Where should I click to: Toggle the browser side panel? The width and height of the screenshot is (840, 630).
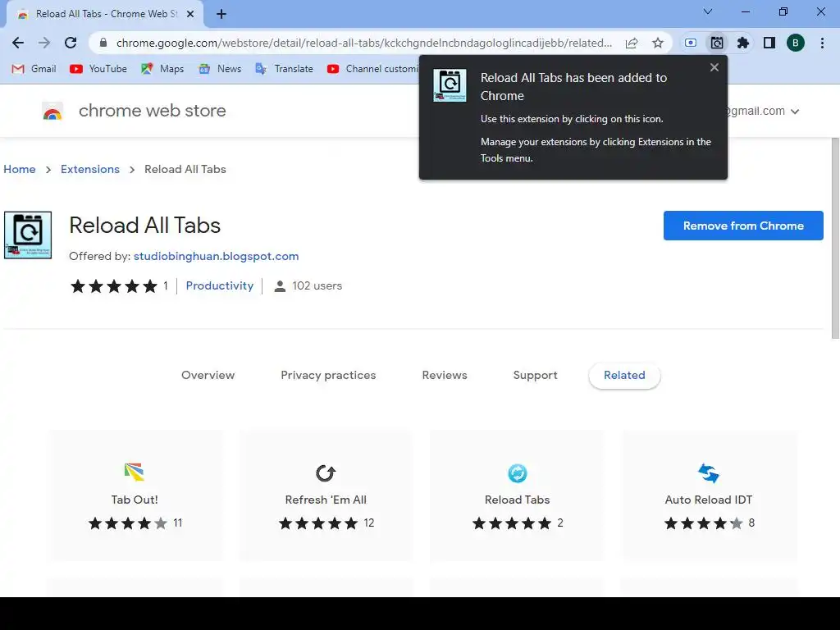pos(769,43)
